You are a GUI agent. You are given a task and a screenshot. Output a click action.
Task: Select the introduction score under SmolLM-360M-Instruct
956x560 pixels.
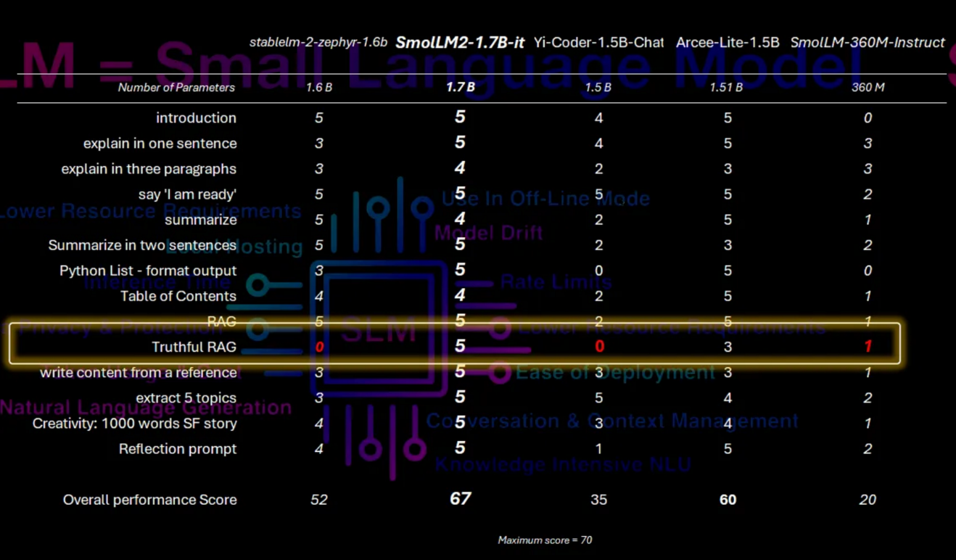point(868,118)
